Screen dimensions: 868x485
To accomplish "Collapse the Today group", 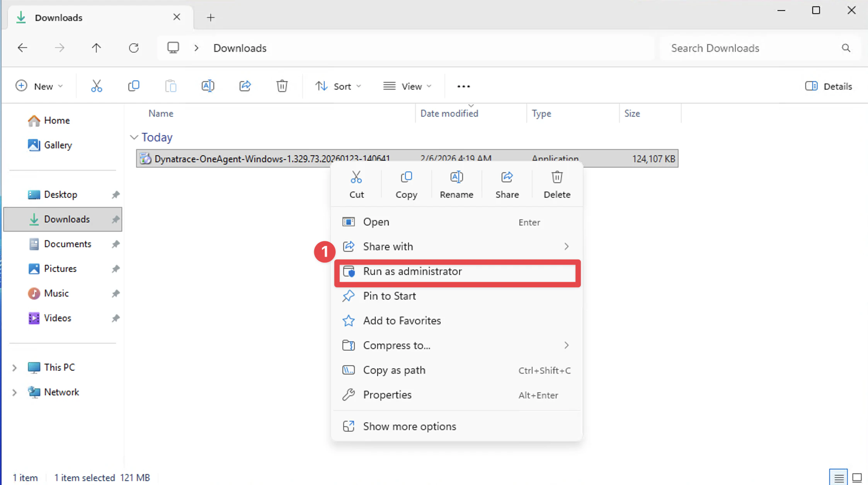I will click(134, 137).
